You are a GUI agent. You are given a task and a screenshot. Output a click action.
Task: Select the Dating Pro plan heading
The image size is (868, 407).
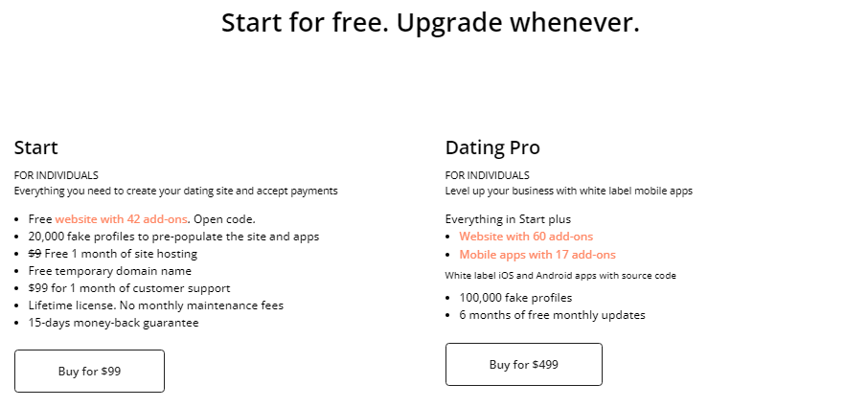(492, 147)
